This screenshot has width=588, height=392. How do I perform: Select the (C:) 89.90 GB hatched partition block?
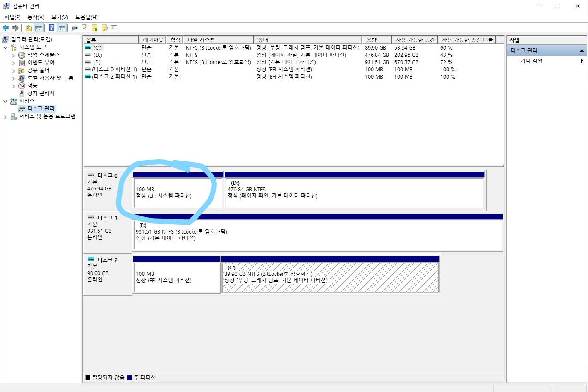tap(330, 275)
